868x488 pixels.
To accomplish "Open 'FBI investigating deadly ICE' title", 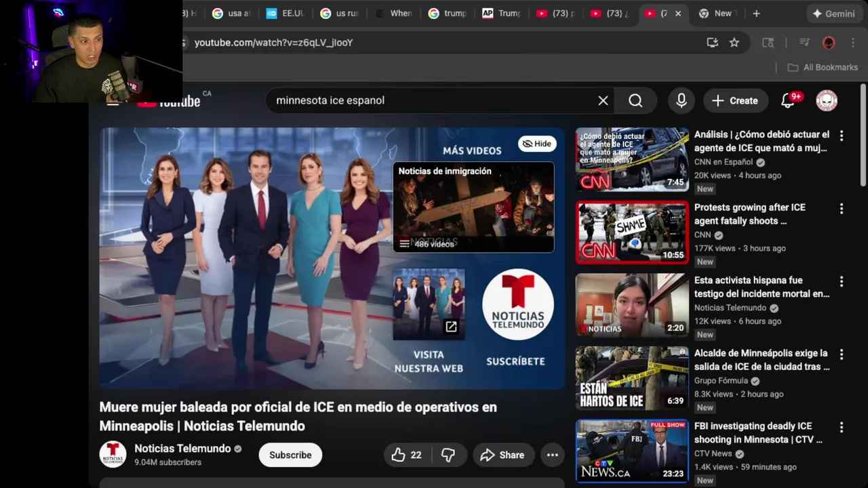I will pos(758,432).
